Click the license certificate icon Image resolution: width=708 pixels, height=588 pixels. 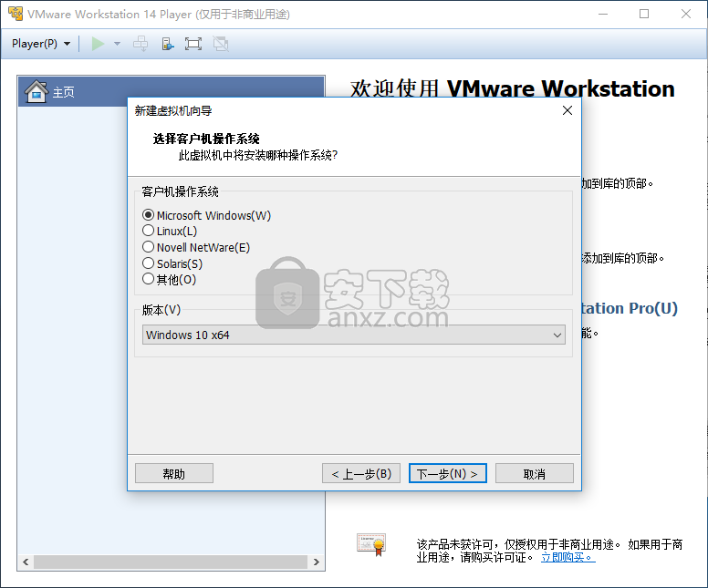click(371, 544)
